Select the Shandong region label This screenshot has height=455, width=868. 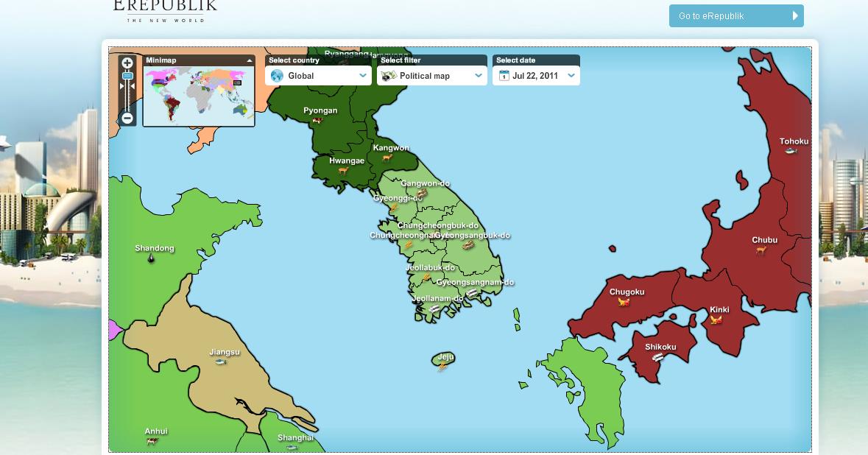pos(155,248)
